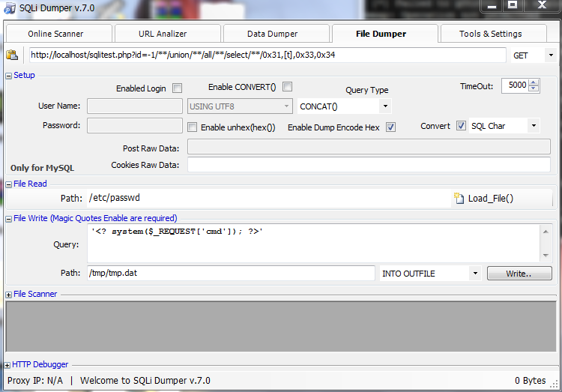
Task: Uncheck the Convert checkbox
Action: tap(461, 126)
